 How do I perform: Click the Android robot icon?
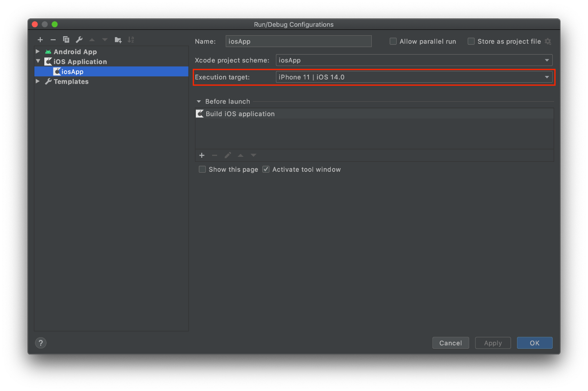(x=48, y=52)
